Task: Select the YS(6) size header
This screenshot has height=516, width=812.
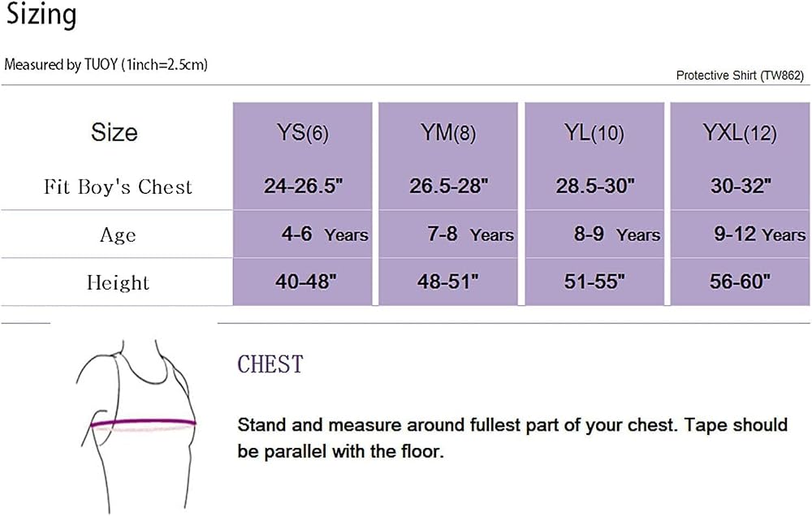Action: click(x=302, y=132)
